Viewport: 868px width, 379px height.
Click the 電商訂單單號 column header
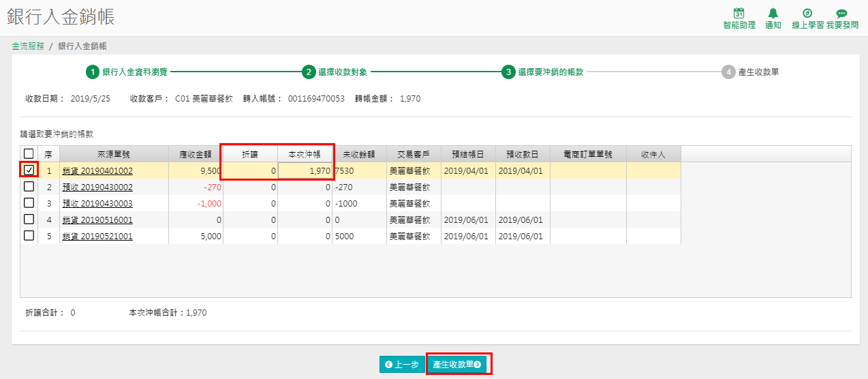588,154
